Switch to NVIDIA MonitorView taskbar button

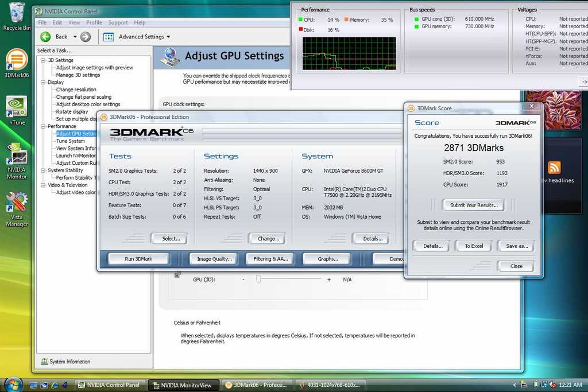(x=183, y=385)
